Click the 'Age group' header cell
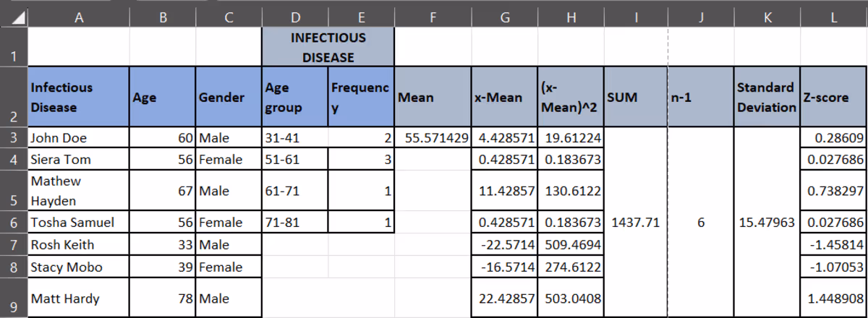 294,97
